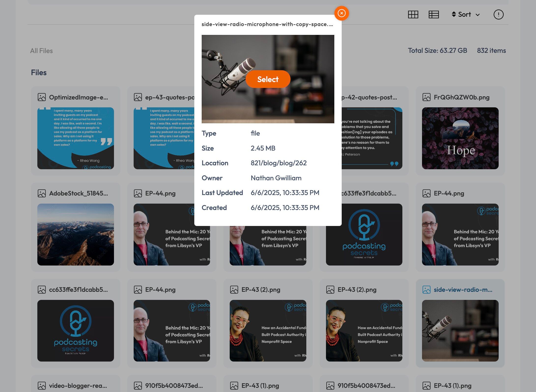Click the info exclamation circle icon
Image resolution: width=536 pixels, height=392 pixels.
pyautogui.click(x=498, y=14)
